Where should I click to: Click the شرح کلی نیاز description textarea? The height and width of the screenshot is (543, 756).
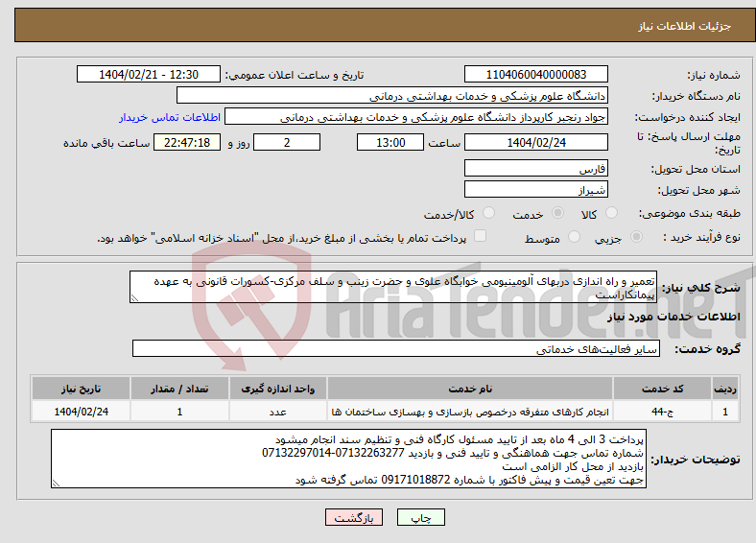(393, 287)
